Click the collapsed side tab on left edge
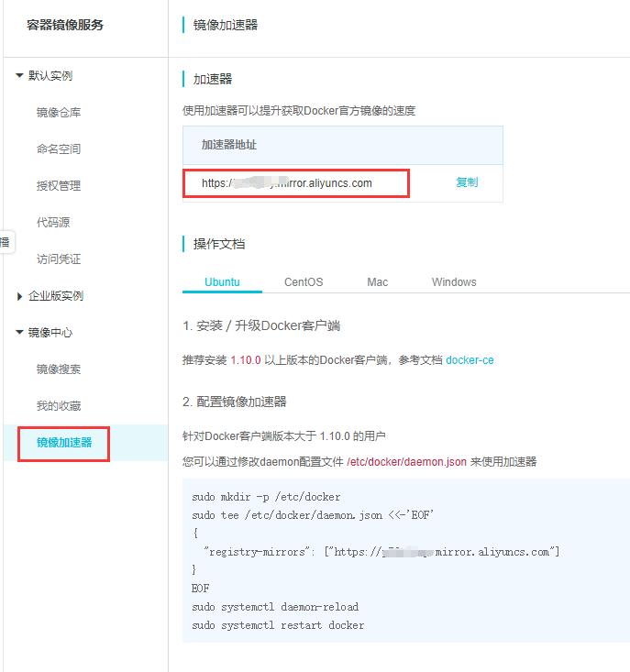 click(x=5, y=242)
